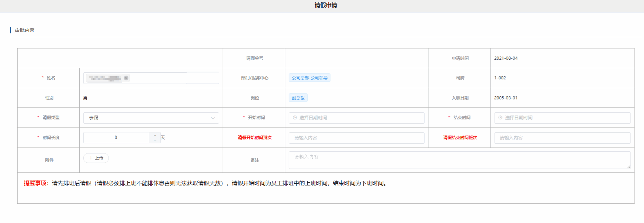The height and width of the screenshot is (223, 644).
Task: Click the 副总裁 position tag
Action: tap(298, 98)
